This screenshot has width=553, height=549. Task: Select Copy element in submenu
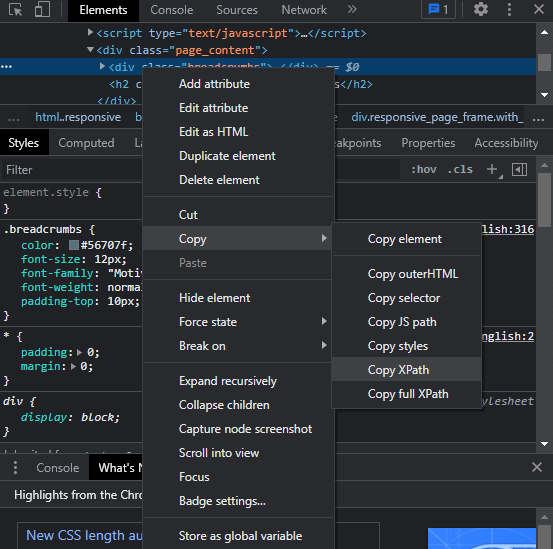coord(406,239)
